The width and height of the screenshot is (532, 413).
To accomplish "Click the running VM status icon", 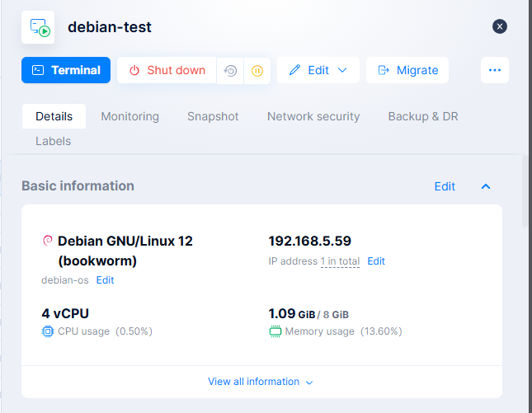I will pos(38,27).
